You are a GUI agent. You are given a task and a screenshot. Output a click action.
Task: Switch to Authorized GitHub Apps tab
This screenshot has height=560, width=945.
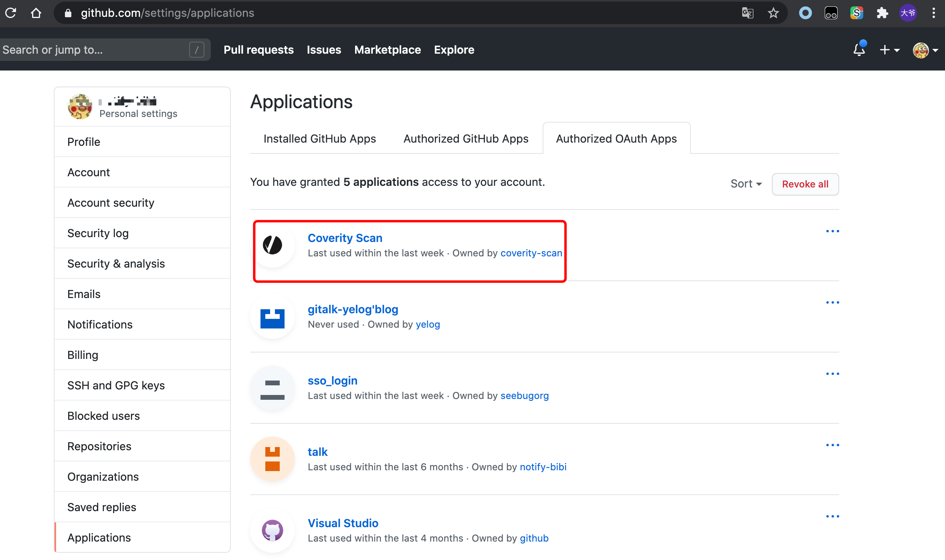click(466, 139)
